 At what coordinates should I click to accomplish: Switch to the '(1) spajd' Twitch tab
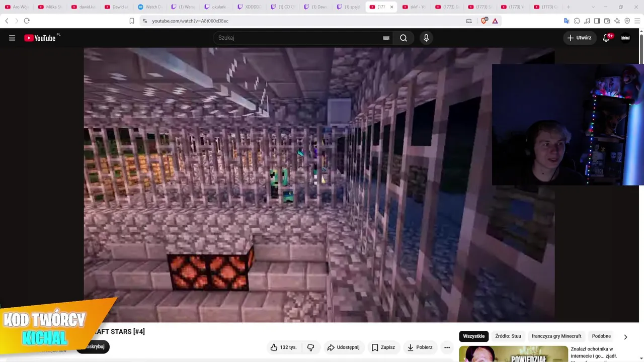[349, 7]
